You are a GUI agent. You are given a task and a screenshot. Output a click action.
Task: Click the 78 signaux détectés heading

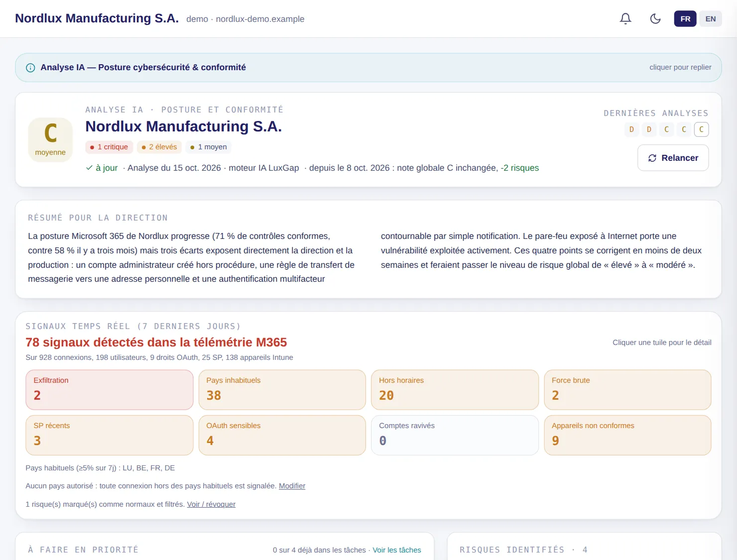[156, 342]
